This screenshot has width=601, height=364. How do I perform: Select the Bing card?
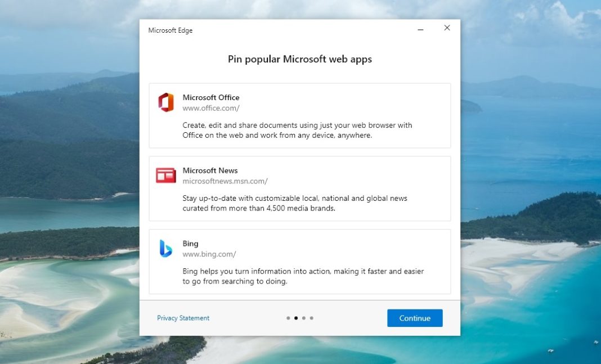pos(299,260)
